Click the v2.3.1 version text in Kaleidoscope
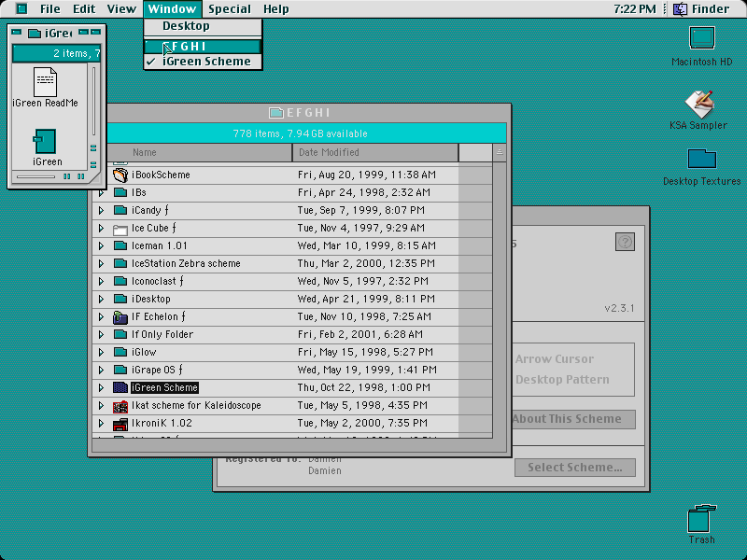Viewport: 747px width, 560px height. (x=619, y=308)
